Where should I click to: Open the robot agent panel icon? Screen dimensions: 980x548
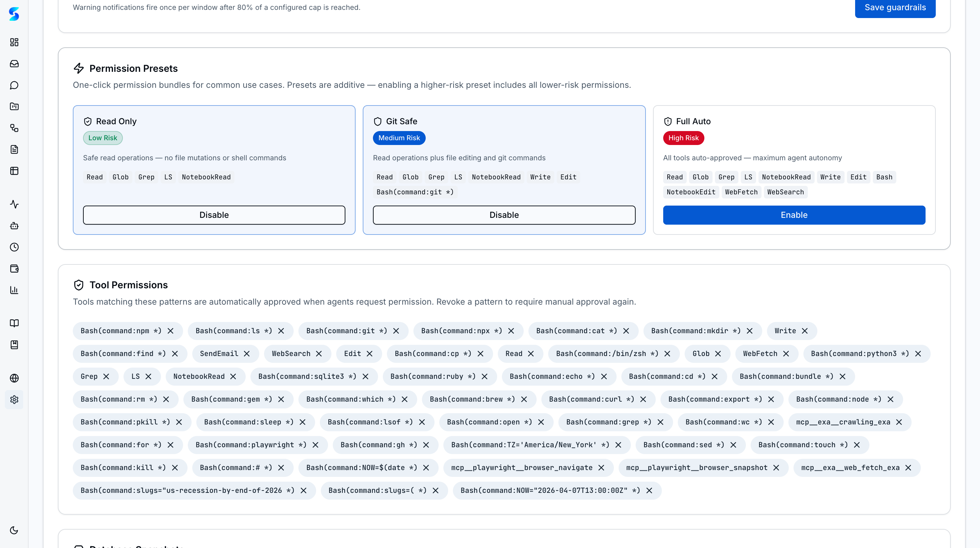(14, 226)
